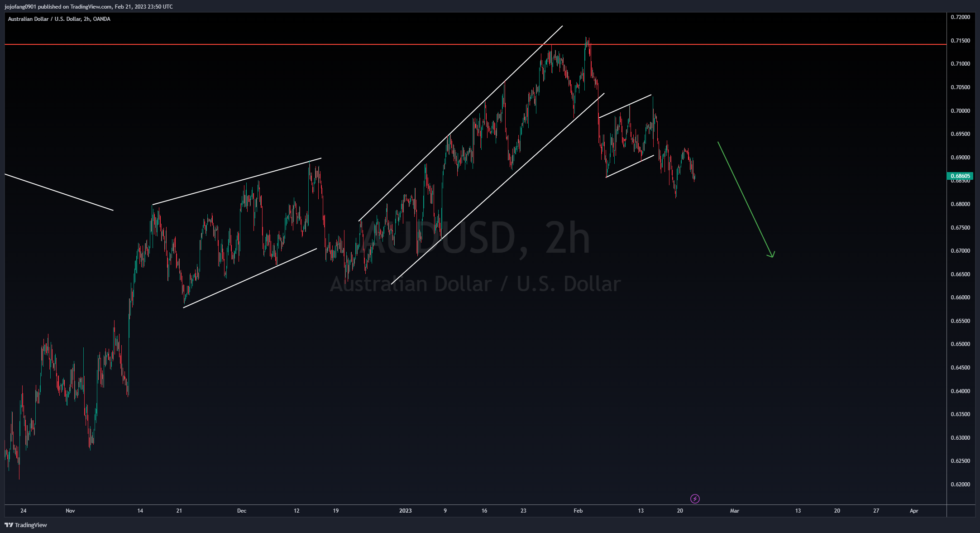Click the 0.67500 price axis label
Image resolution: width=980 pixels, height=533 pixels.
[960, 228]
